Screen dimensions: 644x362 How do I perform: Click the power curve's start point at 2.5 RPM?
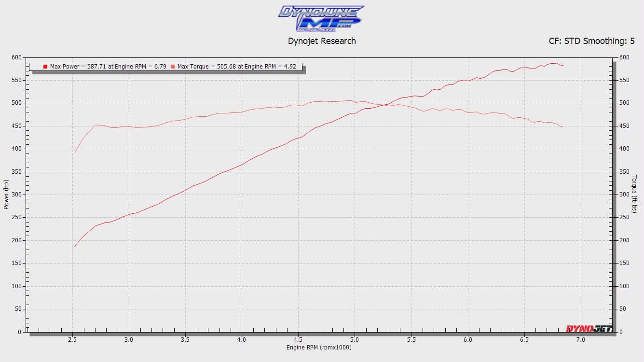[x=74, y=247]
